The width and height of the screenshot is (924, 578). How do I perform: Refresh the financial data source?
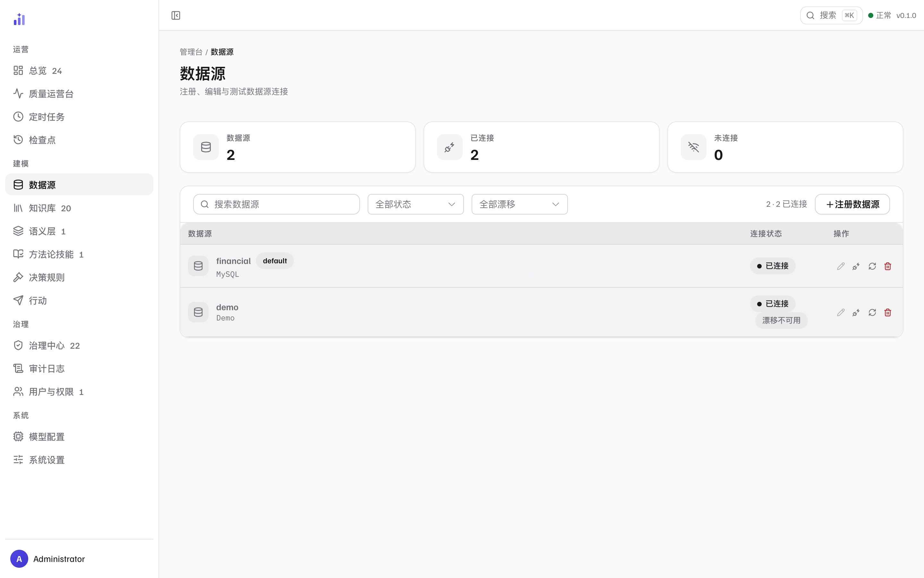point(872,266)
